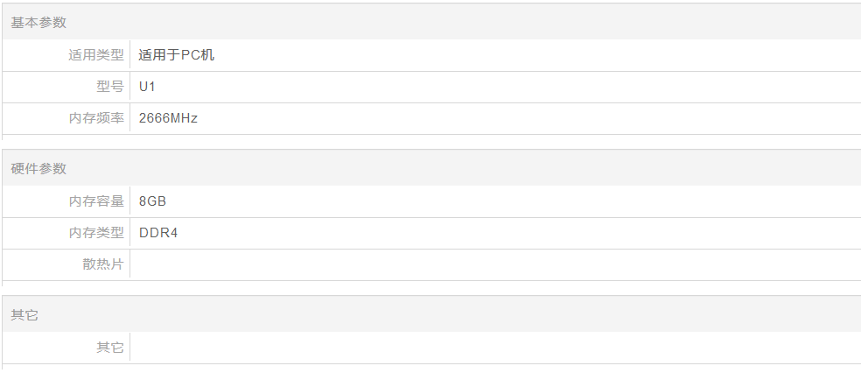
Task: Select the 内存容量 label
Action: (x=96, y=201)
